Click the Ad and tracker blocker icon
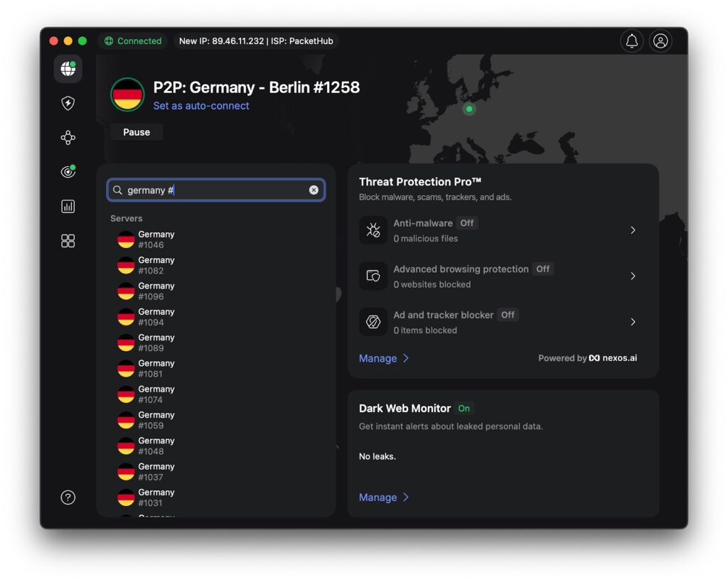The width and height of the screenshot is (728, 582). pyautogui.click(x=373, y=322)
